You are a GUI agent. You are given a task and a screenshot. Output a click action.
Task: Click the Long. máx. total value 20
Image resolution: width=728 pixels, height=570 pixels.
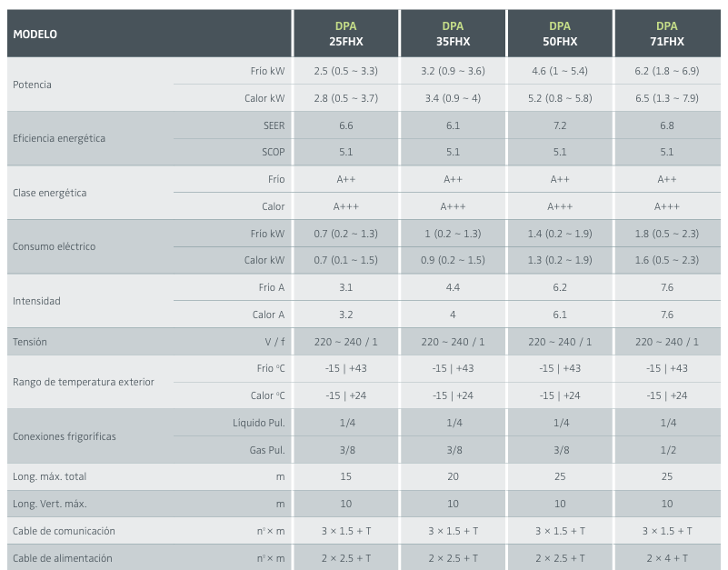pyautogui.click(x=453, y=476)
